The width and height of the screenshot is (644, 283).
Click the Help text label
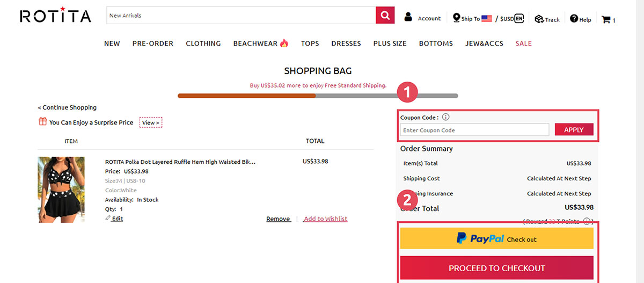585,20
